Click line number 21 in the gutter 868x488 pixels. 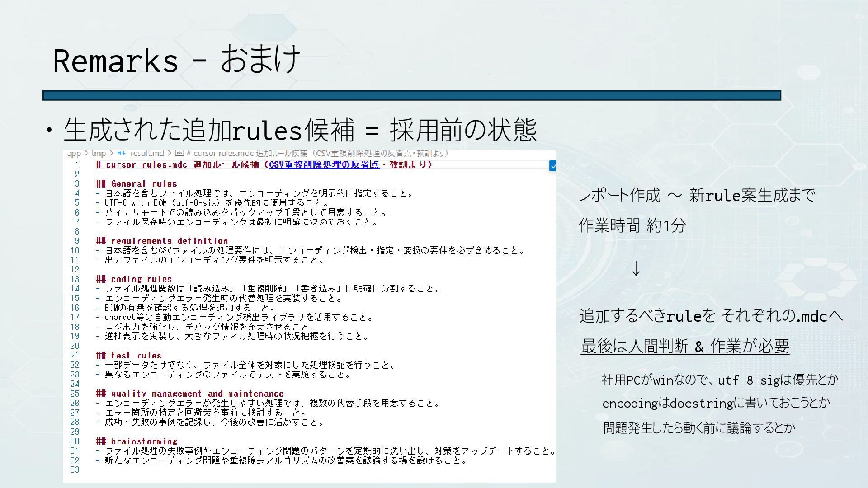pos(75,356)
